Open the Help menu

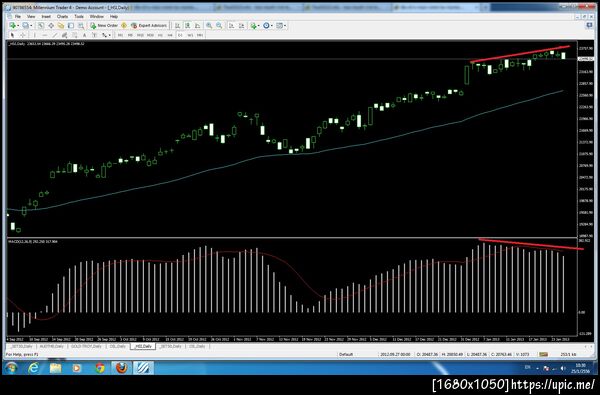pyautogui.click(x=114, y=16)
